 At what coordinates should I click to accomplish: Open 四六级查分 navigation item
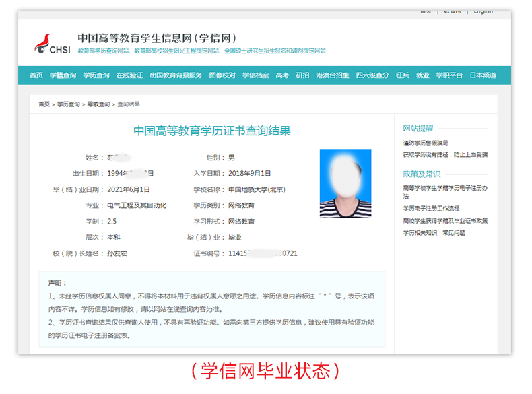pos(372,75)
